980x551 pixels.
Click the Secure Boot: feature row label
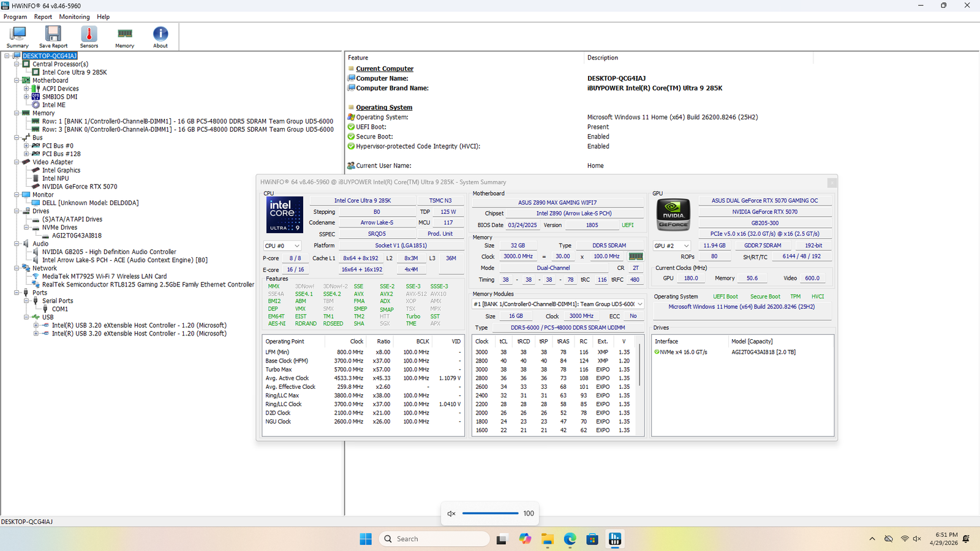coord(374,137)
